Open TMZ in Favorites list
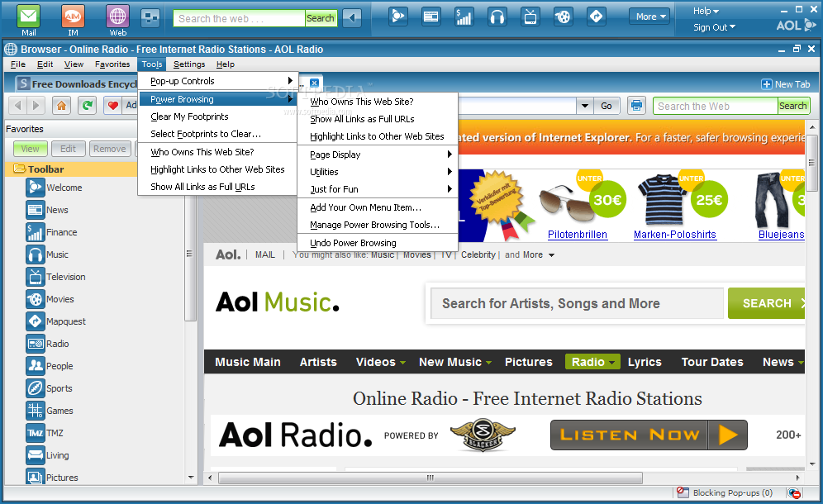Viewport: 823px width, 504px height. pyautogui.click(x=45, y=433)
